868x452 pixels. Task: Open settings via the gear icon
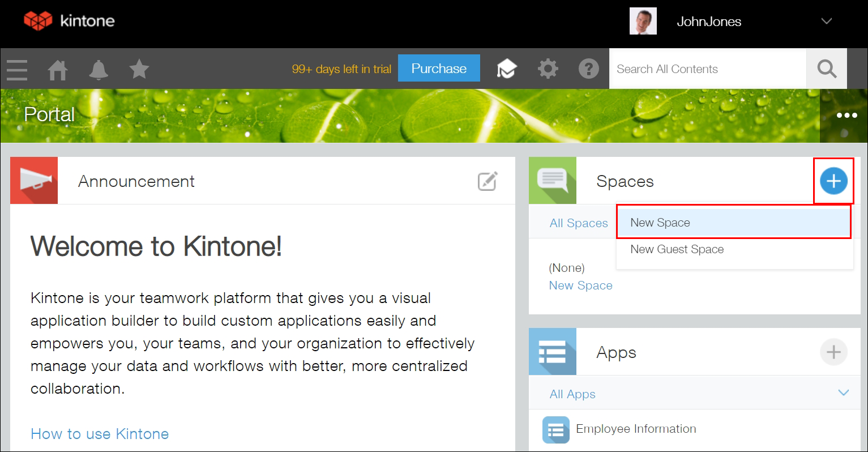tap(548, 68)
